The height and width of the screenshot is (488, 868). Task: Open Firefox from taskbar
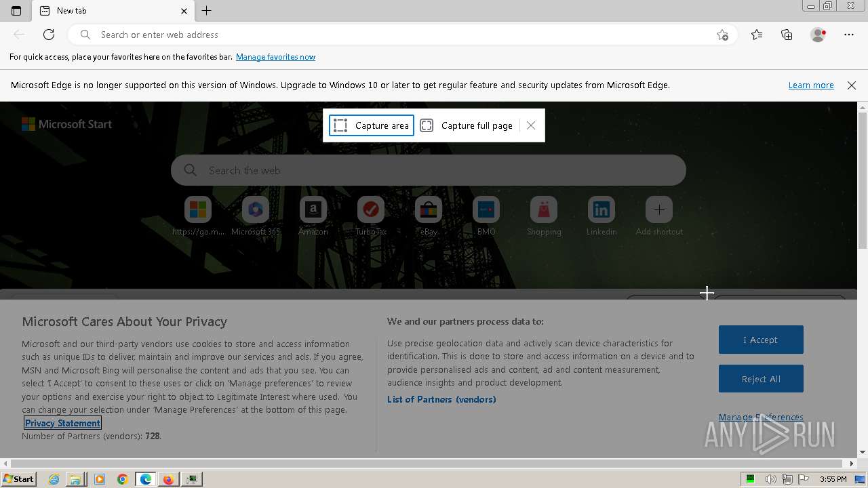click(167, 479)
